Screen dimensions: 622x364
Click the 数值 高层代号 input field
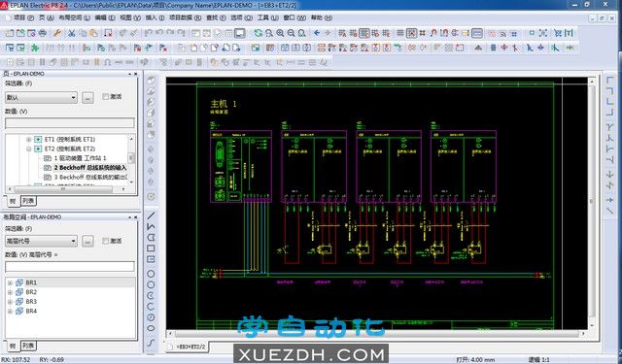tap(70, 267)
